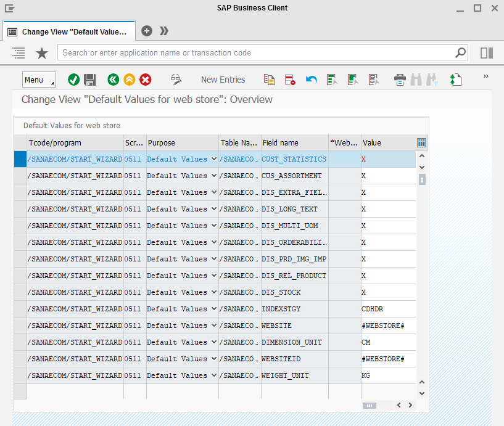The image size is (504, 426).
Task: Expand the Purpose dropdown for INDEXSTGY row
Action: click(x=213, y=309)
